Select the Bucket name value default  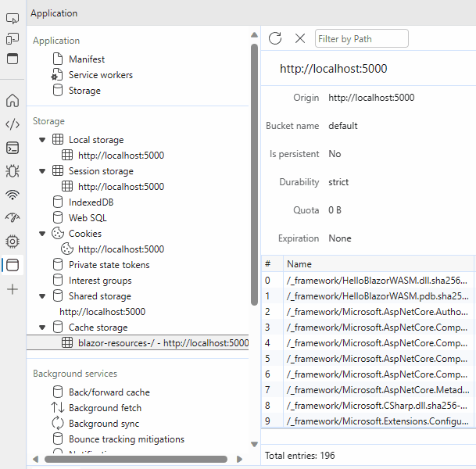pyautogui.click(x=343, y=126)
